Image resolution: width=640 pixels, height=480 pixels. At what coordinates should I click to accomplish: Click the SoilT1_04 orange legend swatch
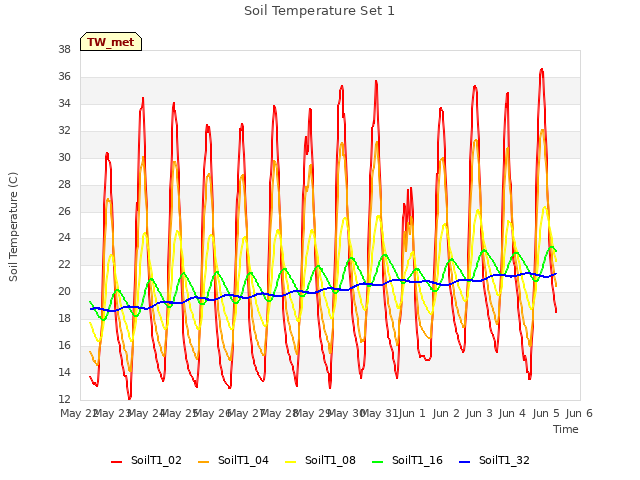(203, 462)
